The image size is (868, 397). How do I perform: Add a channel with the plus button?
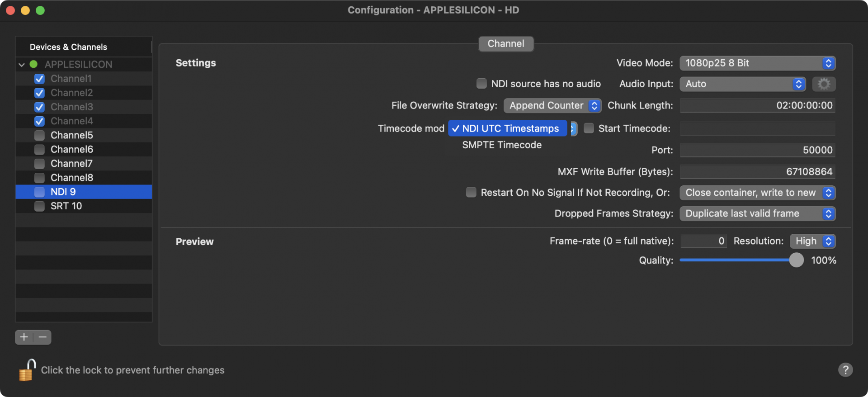coord(24,337)
